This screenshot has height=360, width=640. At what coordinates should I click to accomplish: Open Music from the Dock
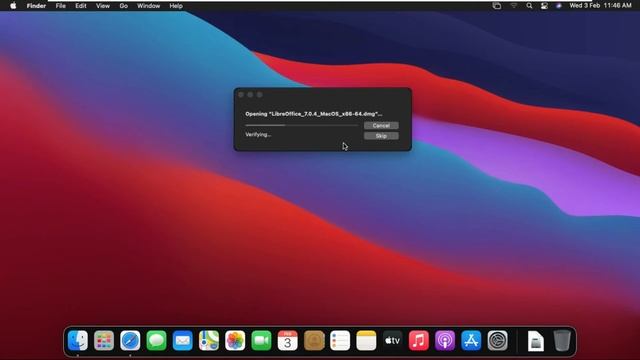pyautogui.click(x=419, y=340)
